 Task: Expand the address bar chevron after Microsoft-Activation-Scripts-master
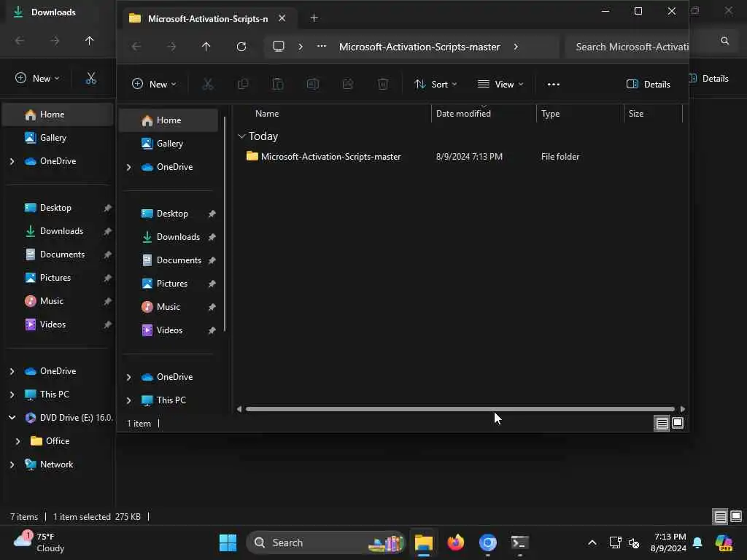[x=516, y=47]
